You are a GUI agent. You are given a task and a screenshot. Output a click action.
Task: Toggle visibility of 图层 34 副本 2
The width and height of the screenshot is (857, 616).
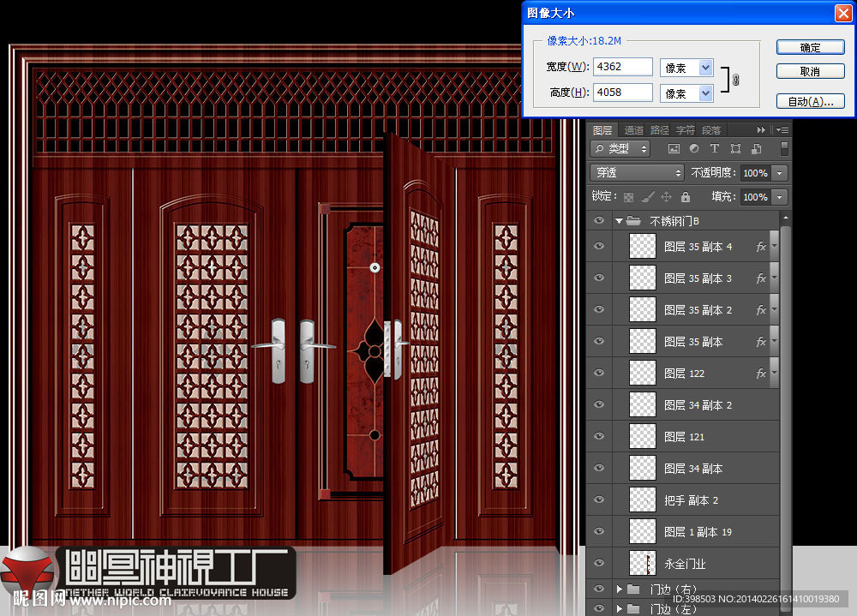click(599, 404)
